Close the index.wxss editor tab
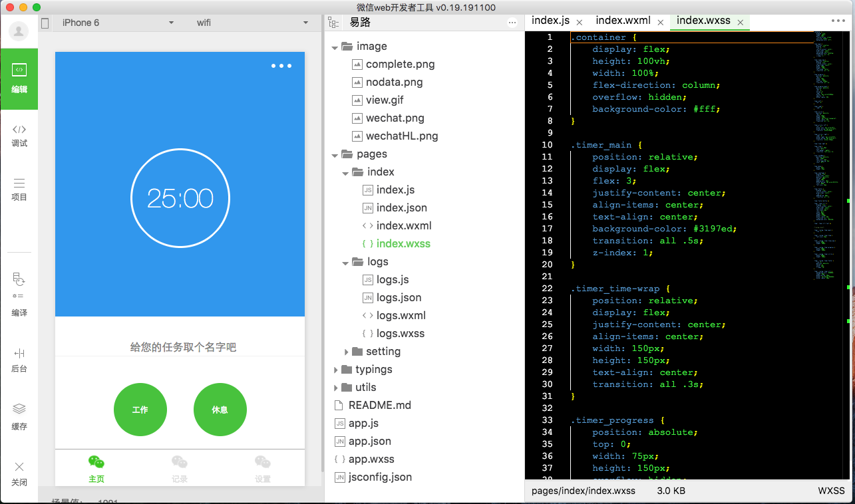855x504 pixels. click(741, 23)
